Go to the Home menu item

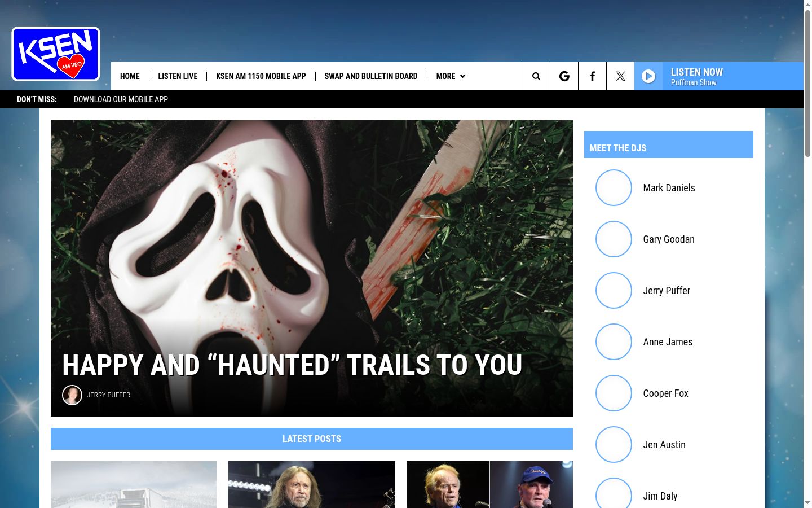[130, 76]
